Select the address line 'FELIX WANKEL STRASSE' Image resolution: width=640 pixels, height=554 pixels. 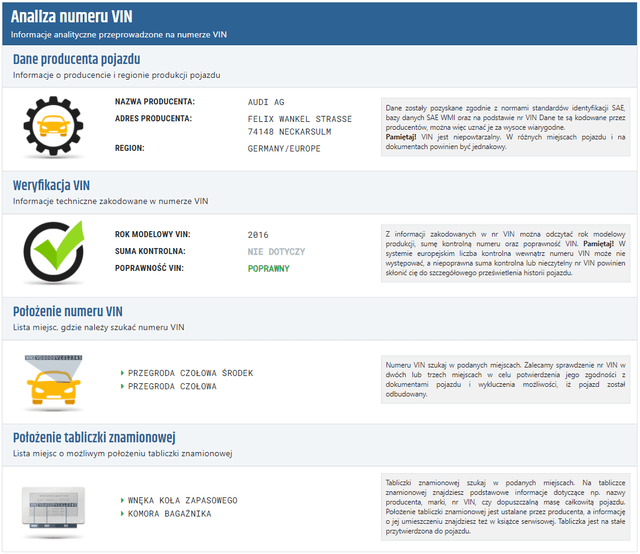pyautogui.click(x=300, y=119)
